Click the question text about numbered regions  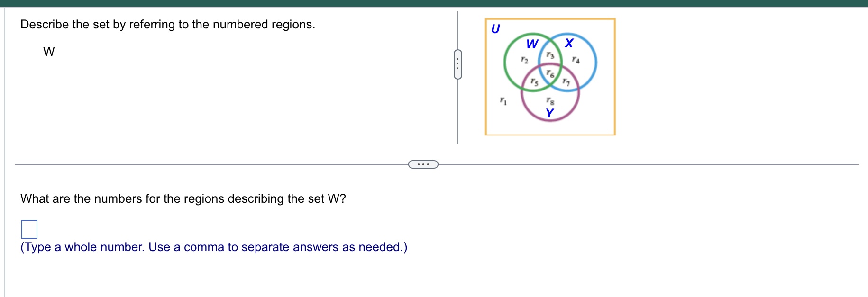[x=167, y=24]
